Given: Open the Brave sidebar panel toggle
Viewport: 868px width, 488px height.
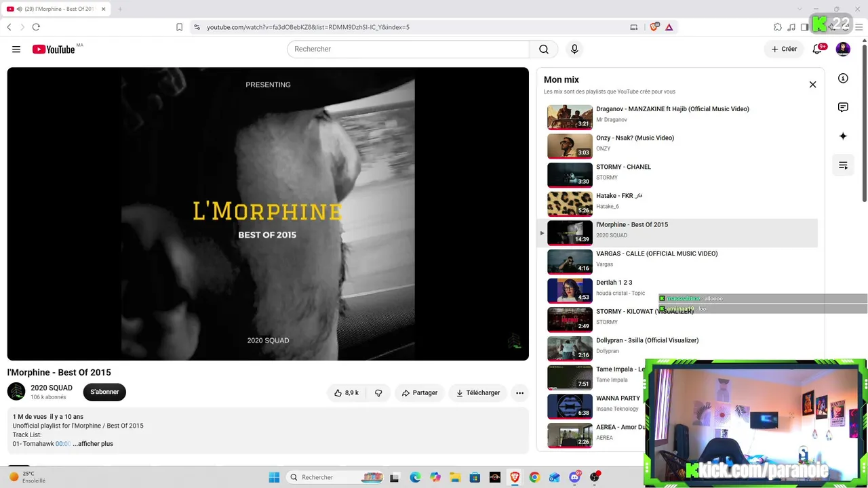Looking at the screenshot, I should point(804,27).
